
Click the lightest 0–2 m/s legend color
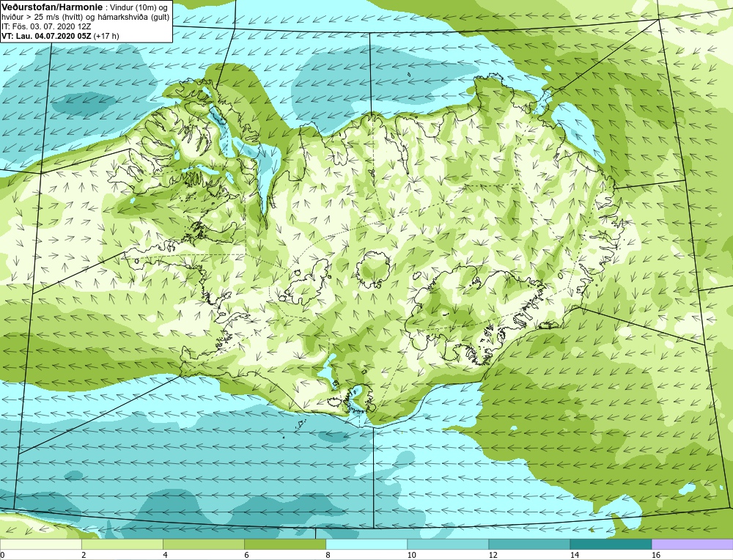click(40, 544)
